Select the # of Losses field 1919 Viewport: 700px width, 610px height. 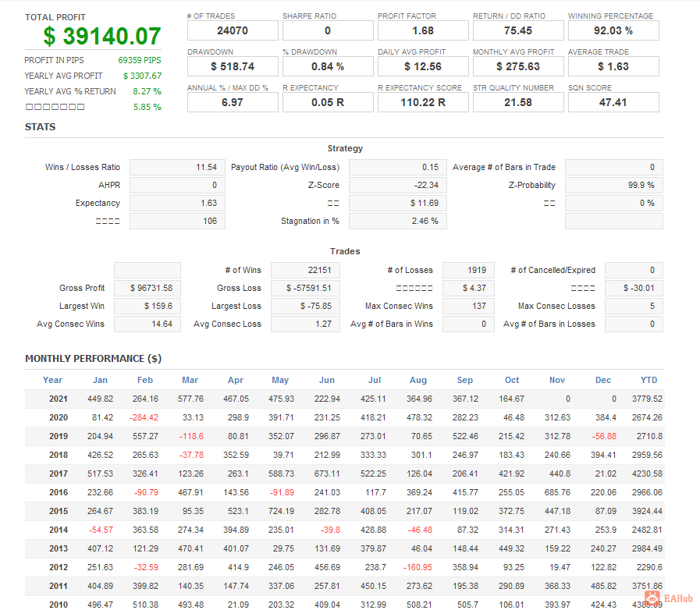(468, 270)
